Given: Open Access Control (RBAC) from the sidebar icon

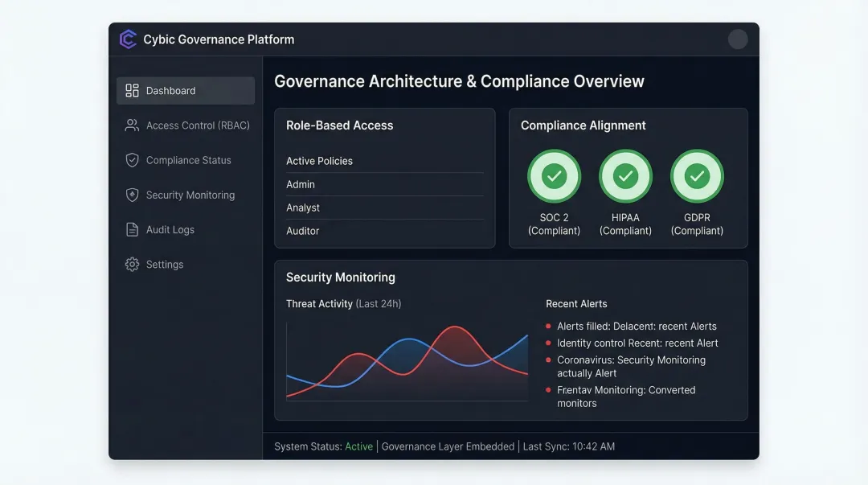Looking at the screenshot, I should click(x=131, y=125).
